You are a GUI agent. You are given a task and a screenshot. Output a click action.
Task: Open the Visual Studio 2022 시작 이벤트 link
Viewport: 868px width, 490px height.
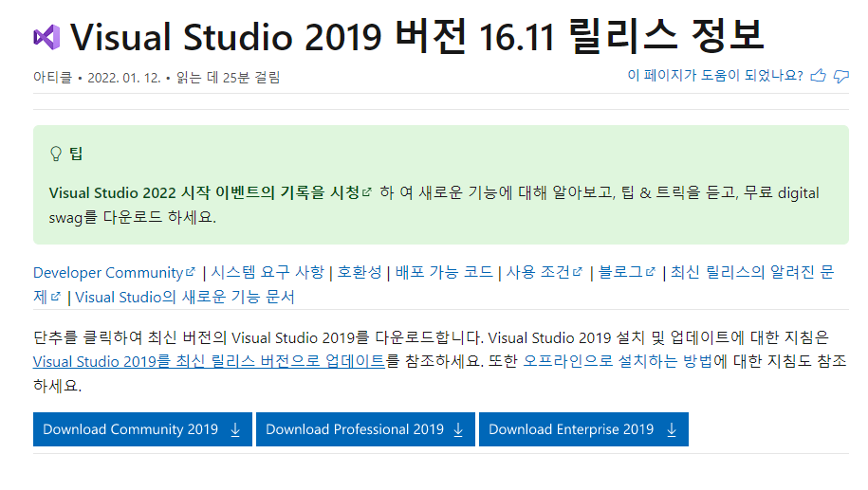210,193
